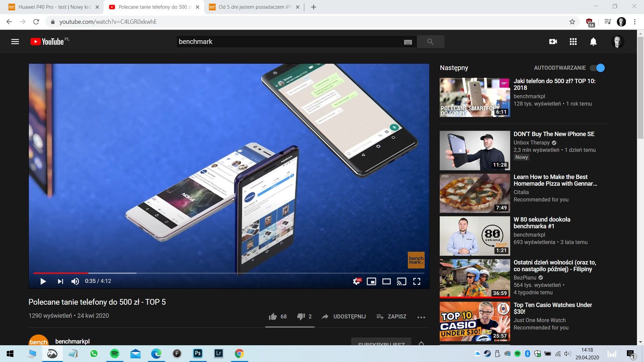Switch to theater mode
This screenshot has height=362, width=644.
click(x=386, y=281)
